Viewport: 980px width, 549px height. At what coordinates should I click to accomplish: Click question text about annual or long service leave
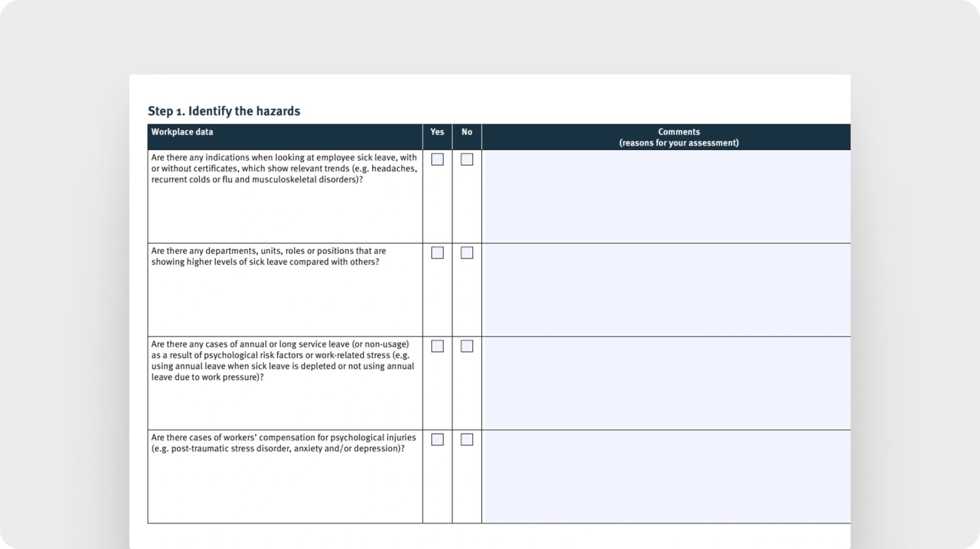click(x=283, y=361)
